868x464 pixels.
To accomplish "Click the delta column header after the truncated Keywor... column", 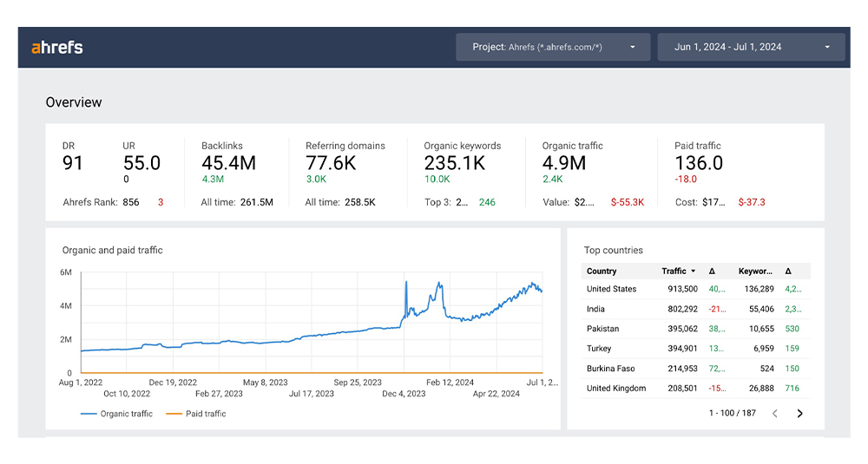I will coord(788,271).
